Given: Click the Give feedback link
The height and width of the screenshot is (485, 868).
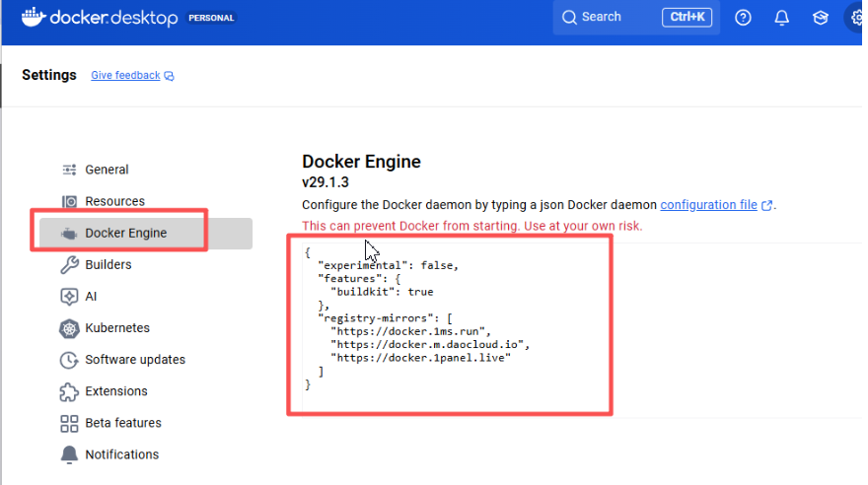Looking at the screenshot, I should point(125,75).
